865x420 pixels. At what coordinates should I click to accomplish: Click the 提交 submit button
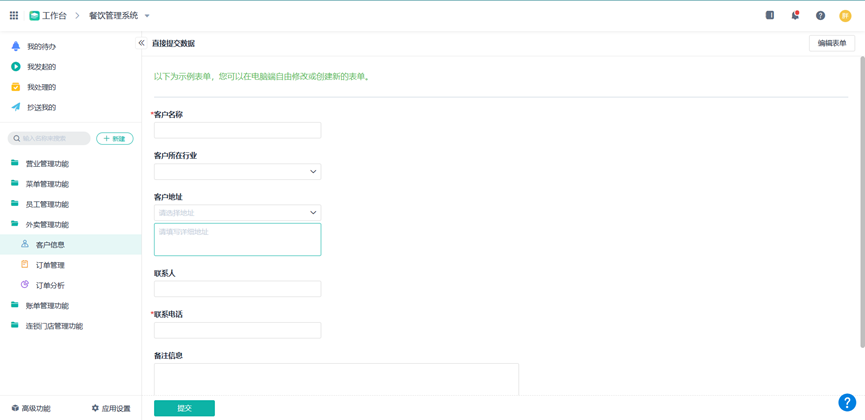(184, 408)
